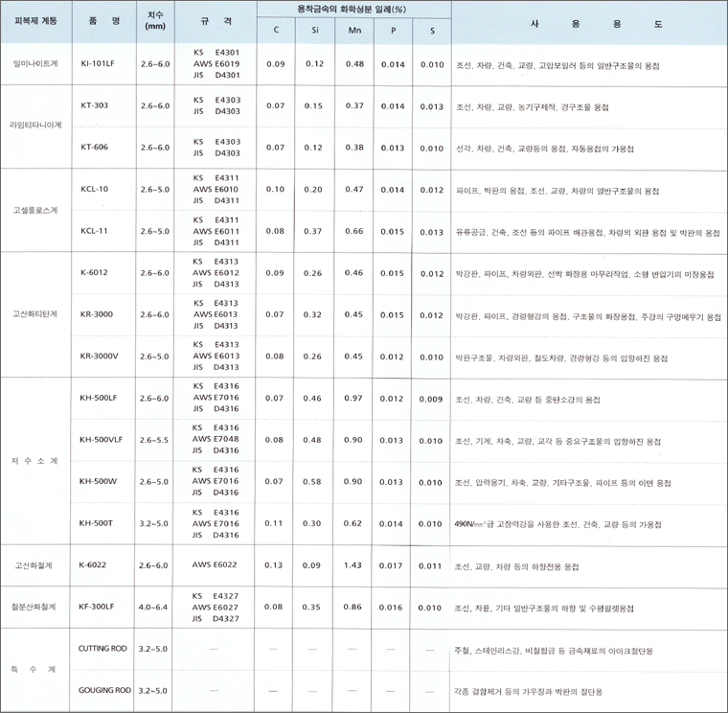728x713 pixels.
Task: Click the usage text for KI-101LF
Action: pos(557,65)
